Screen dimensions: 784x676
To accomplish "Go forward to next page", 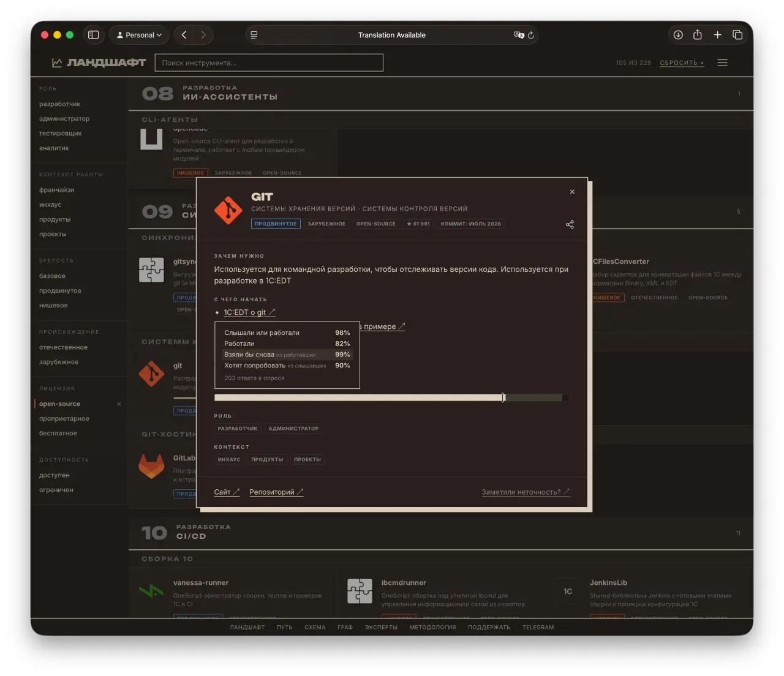I will point(203,35).
